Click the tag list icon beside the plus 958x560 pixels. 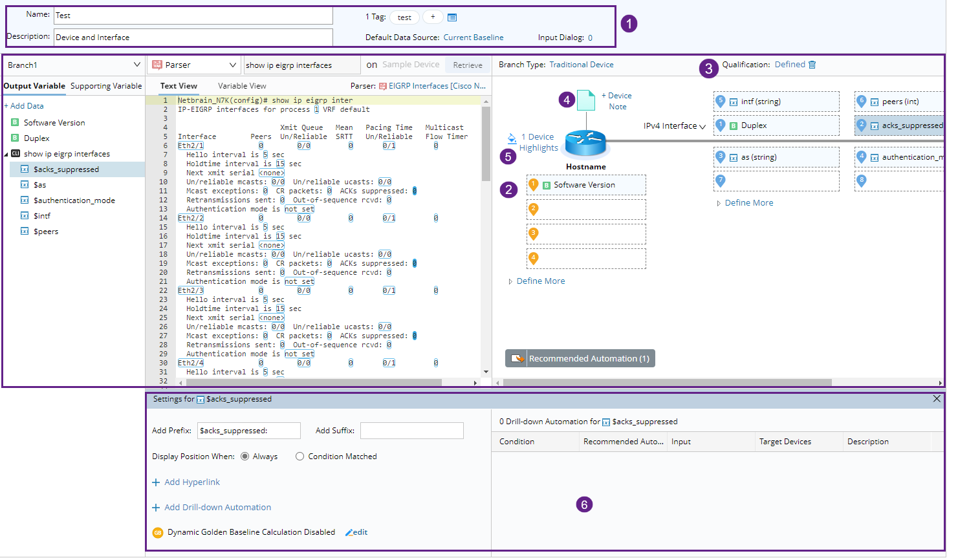[x=451, y=17]
